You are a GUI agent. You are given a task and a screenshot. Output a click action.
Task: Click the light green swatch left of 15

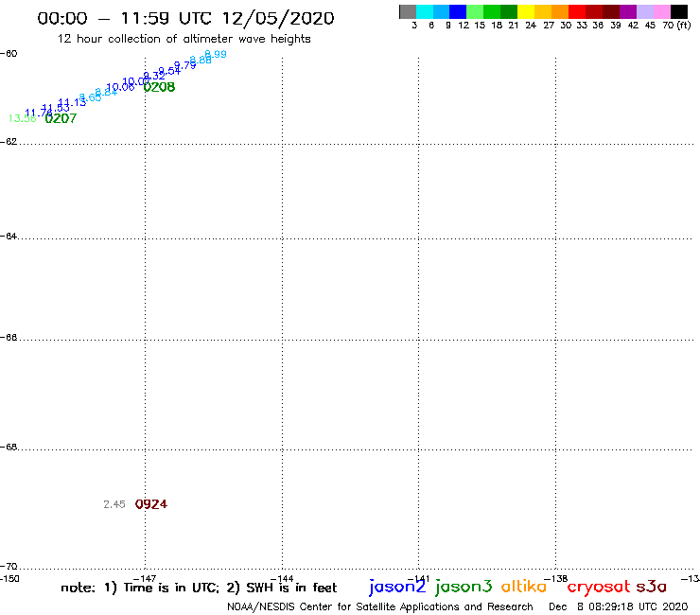click(476, 12)
